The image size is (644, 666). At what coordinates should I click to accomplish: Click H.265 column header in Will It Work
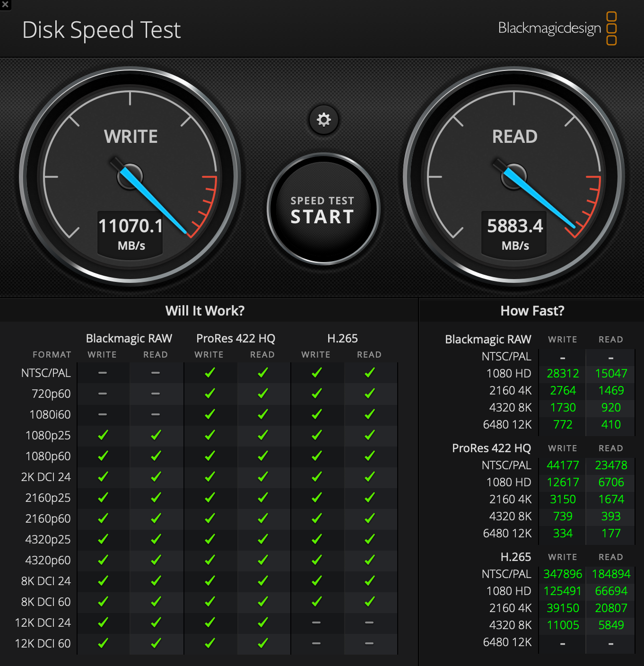point(342,339)
